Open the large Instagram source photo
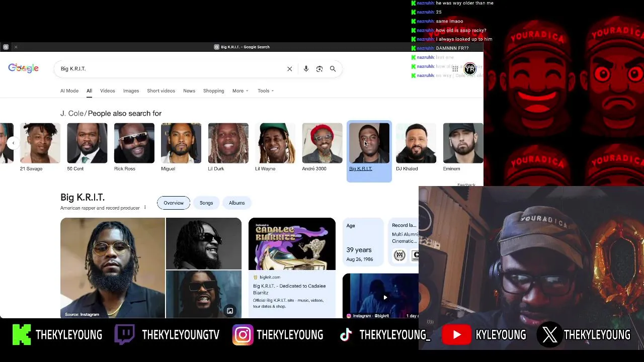644x362 pixels. click(113, 268)
